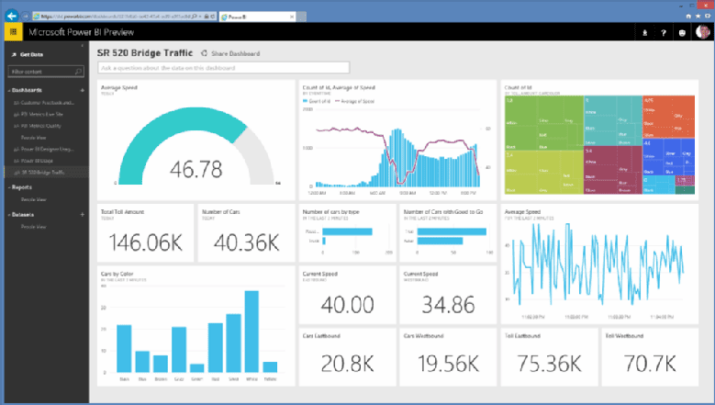
Task: Collapse the Datasets section
Action: click(8, 214)
